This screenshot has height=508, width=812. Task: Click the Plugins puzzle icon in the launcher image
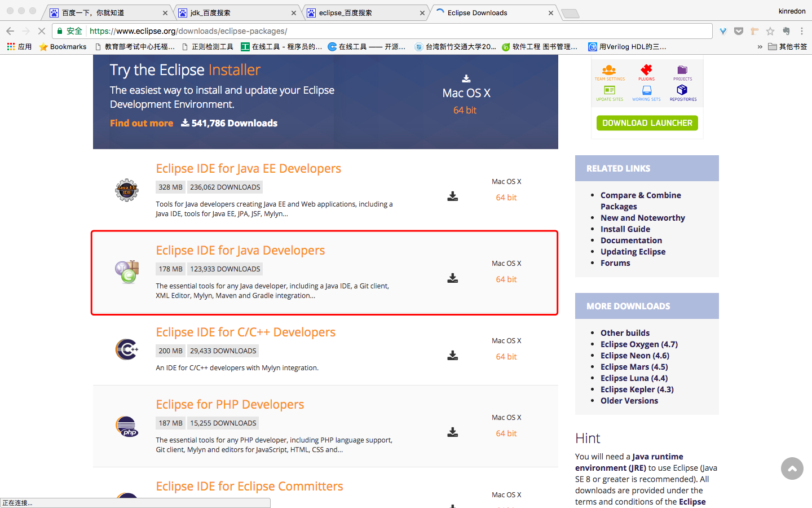[x=646, y=72]
